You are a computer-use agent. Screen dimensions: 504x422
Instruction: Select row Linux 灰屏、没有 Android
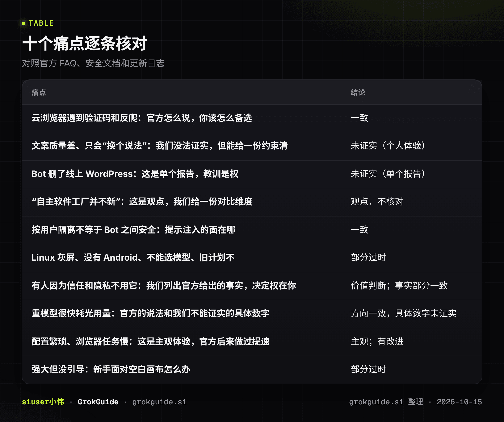252,258
